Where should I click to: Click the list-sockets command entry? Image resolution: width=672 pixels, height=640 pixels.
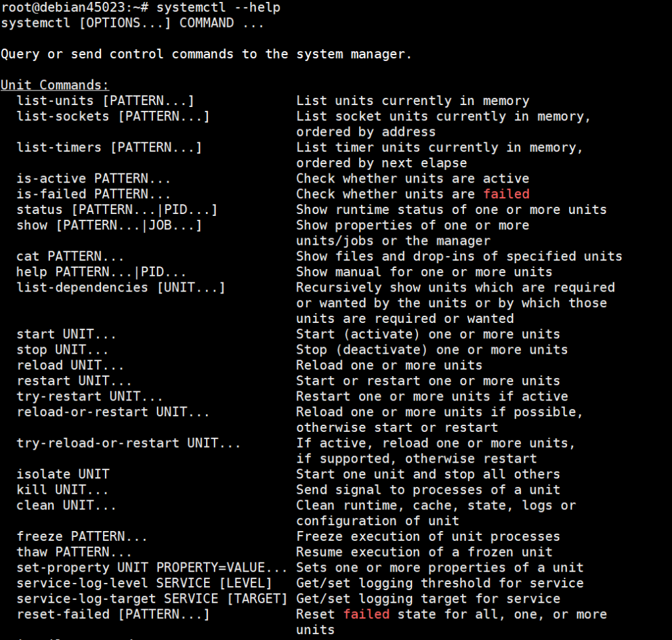point(113,117)
